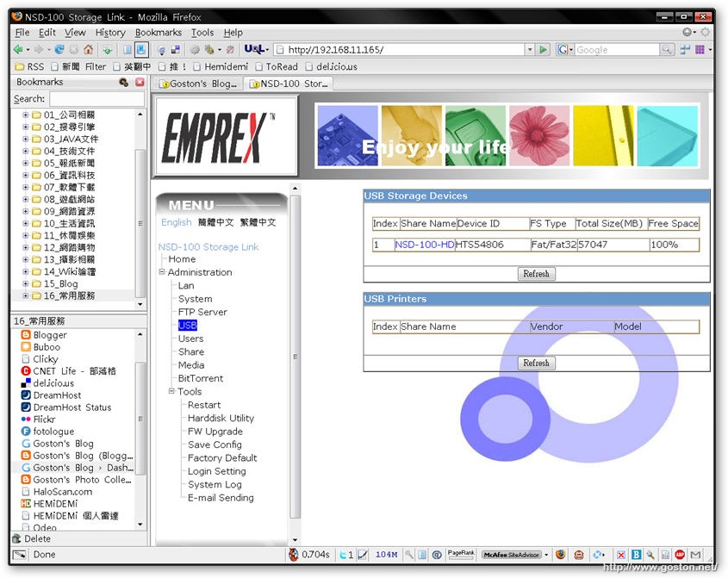Click the UQL toolbar icon
The image size is (728, 578).
point(254,49)
